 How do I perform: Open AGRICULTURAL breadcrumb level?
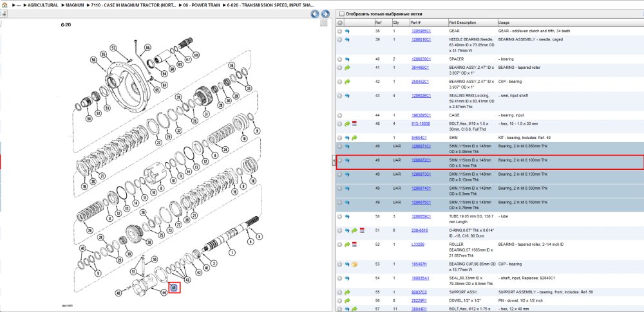(43, 5)
